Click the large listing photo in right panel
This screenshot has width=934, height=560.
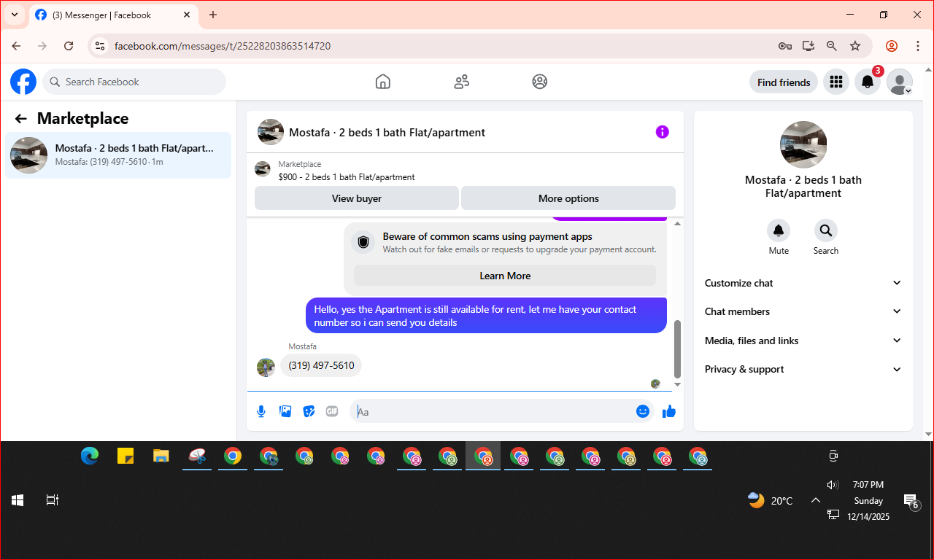tap(803, 144)
